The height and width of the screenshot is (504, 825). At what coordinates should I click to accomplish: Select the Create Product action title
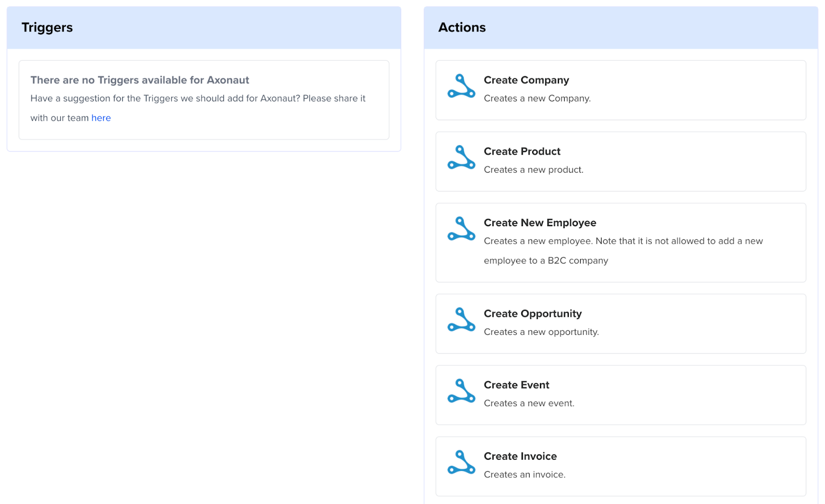click(522, 152)
